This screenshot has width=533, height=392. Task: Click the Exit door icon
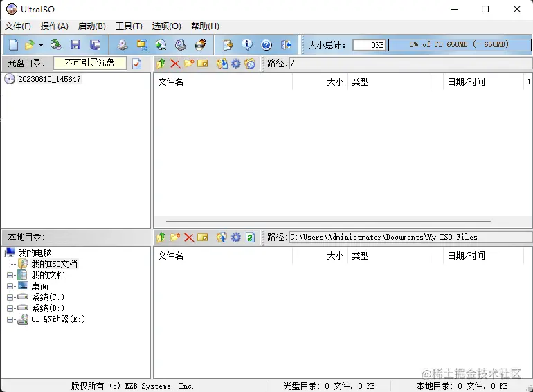coord(286,45)
